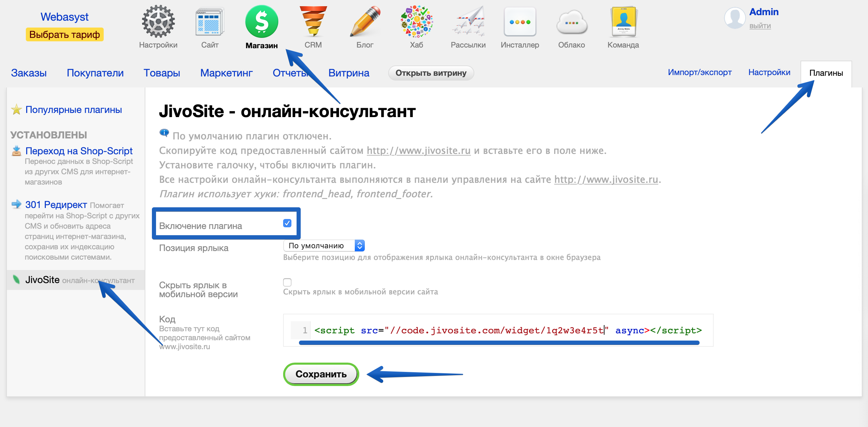Follow the first jivosite.ru link in description
Screen dimensions: 868x427
point(418,150)
